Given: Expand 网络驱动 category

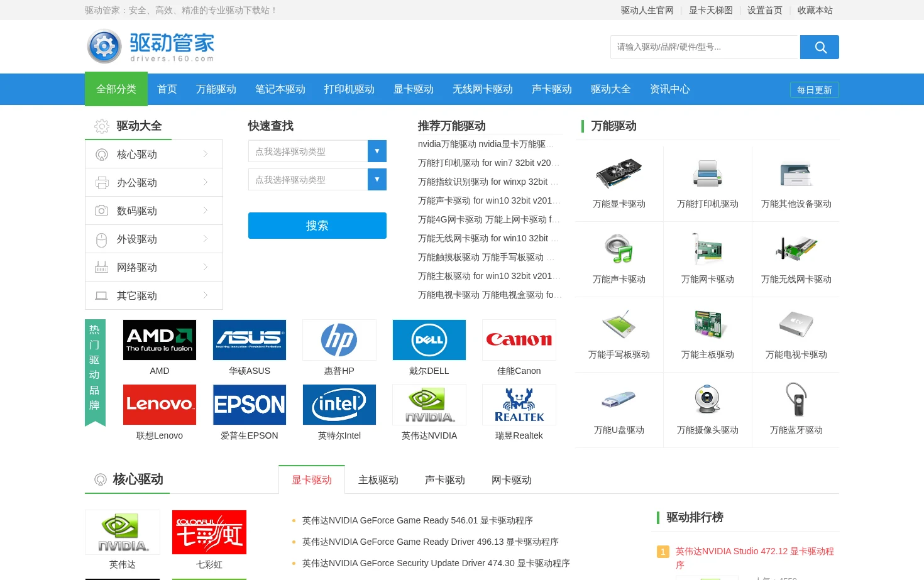Looking at the screenshot, I should point(154,267).
